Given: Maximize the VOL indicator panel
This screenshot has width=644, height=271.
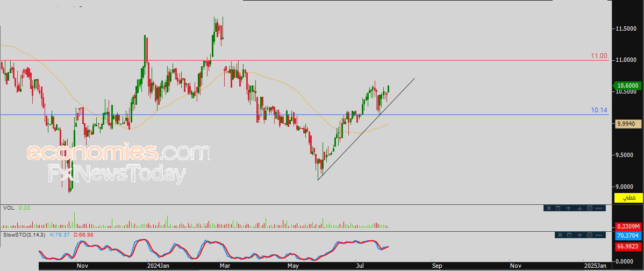Looking at the screenshot, I should click(558, 208).
